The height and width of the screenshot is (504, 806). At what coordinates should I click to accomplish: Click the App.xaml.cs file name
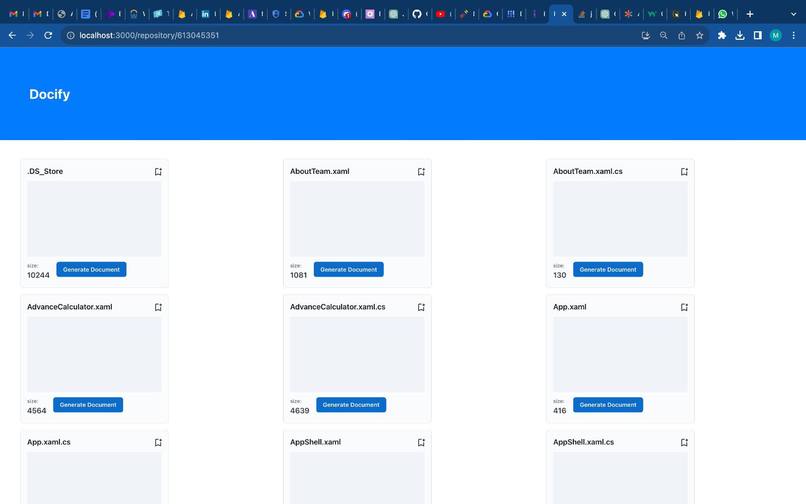[49, 442]
